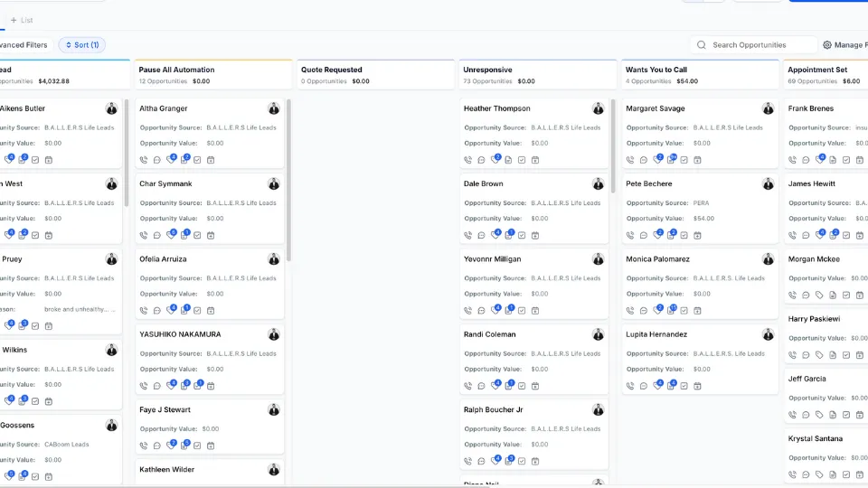Click the Manage Fields gear icon
Screen dimensions: 868x488
[827, 45]
